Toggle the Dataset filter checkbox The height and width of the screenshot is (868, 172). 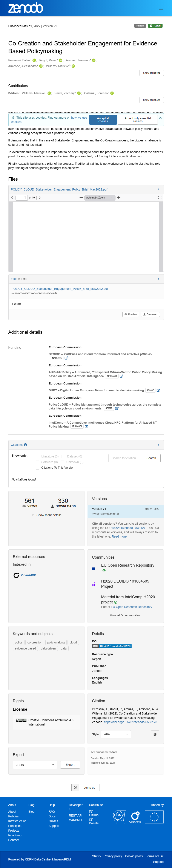(x=63, y=457)
